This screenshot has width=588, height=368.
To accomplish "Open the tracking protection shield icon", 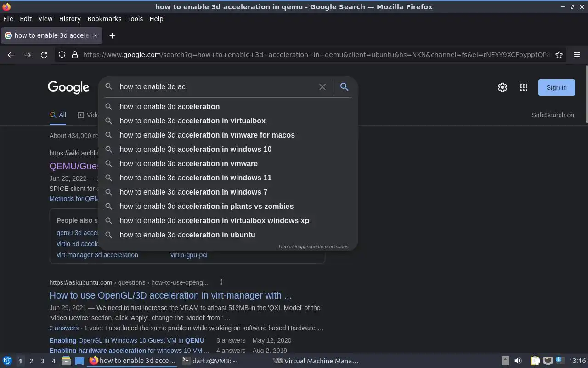I will tap(62, 55).
